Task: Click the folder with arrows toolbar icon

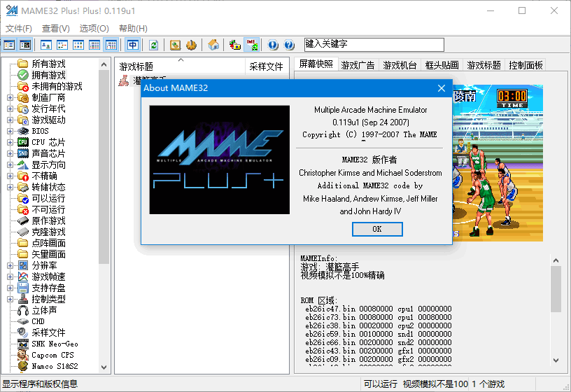Action: (x=235, y=45)
